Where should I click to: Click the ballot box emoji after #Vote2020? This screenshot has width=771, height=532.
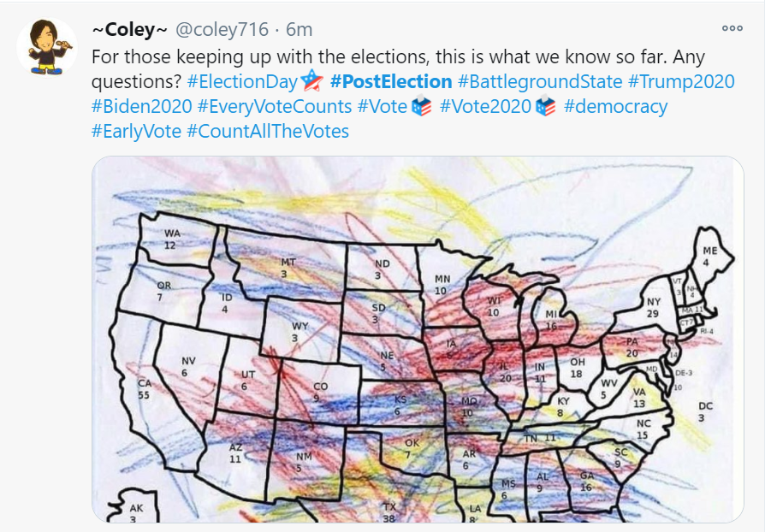547,107
